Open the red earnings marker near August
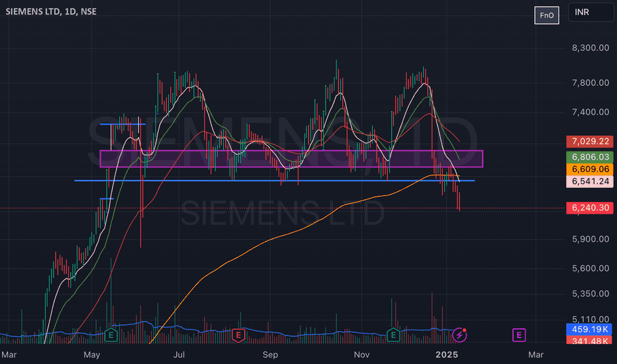 pyautogui.click(x=238, y=335)
